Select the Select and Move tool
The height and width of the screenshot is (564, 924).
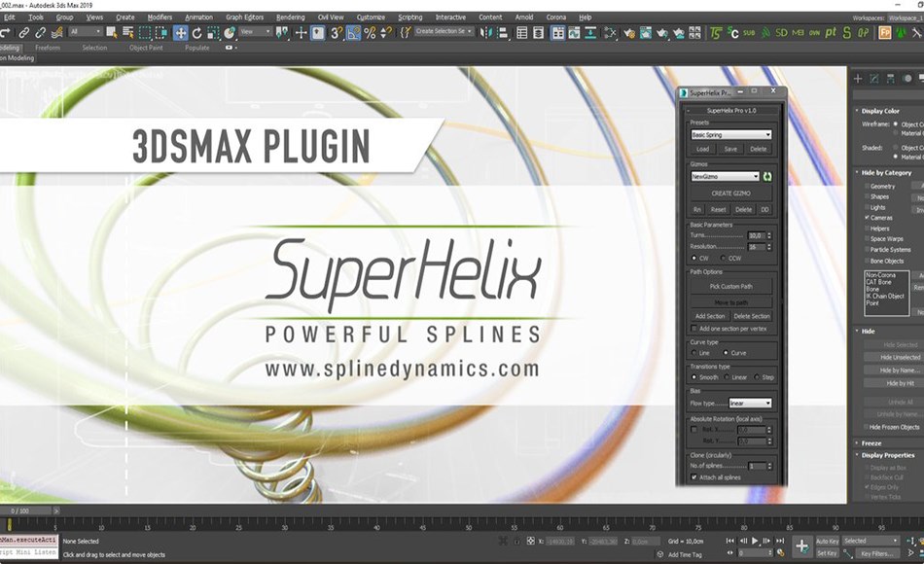[179, 34]
